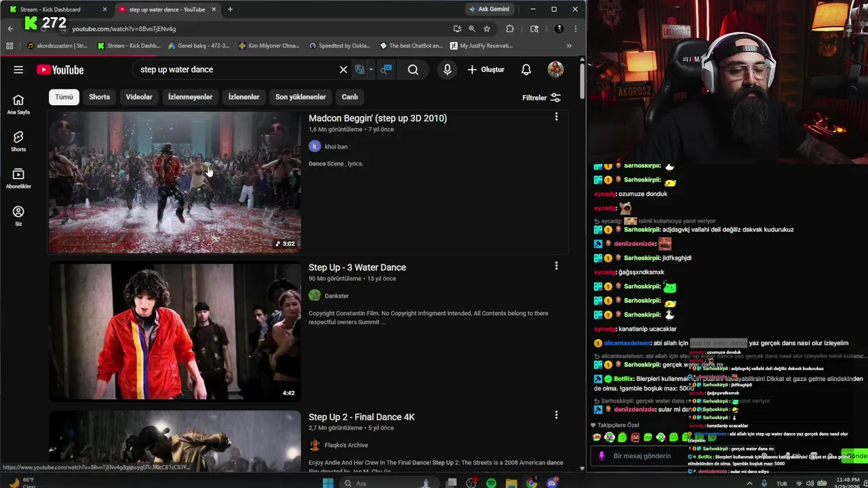The height and width of the screenshot is (488, 868).
Task: Open the Step Up - 3 Water Dance thumbnail
Action: [174, 331]
